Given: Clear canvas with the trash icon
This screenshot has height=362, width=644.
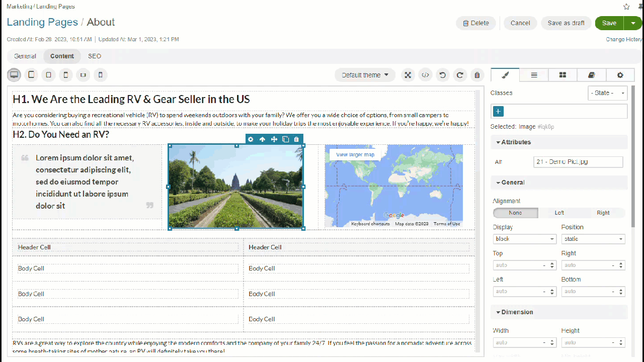Looking at the screenshot, I should [x=477, y=75].
